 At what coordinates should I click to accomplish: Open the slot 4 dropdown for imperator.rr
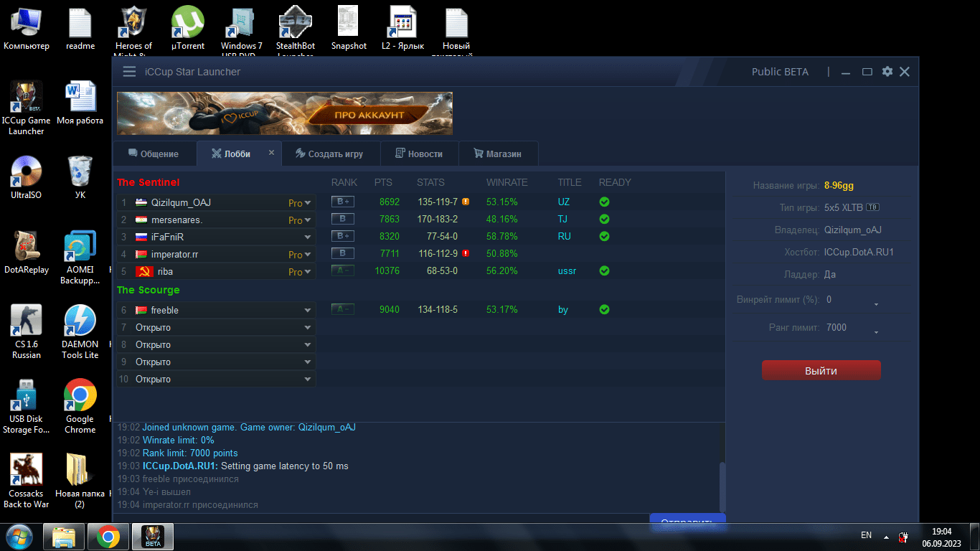tap(308, 255)
